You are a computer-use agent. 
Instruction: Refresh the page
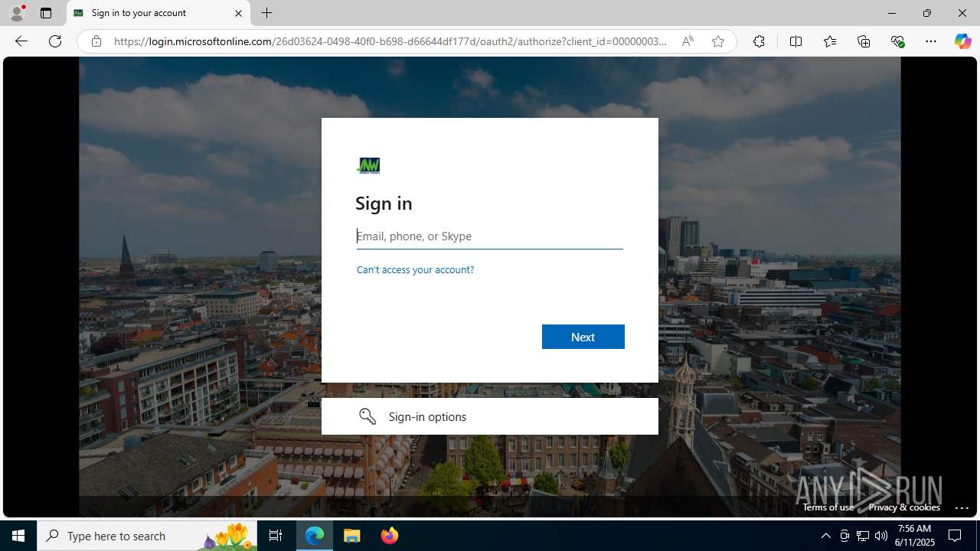pos(55,41)
